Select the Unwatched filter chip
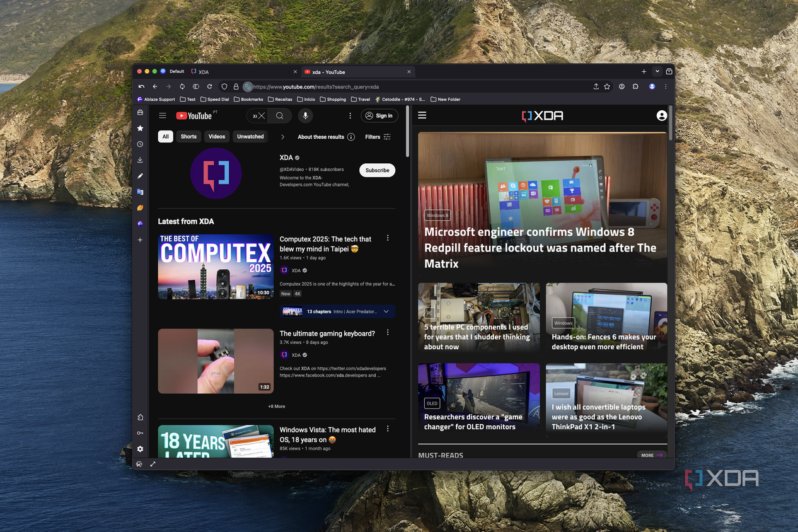798x532 pixels. point(250,137)
